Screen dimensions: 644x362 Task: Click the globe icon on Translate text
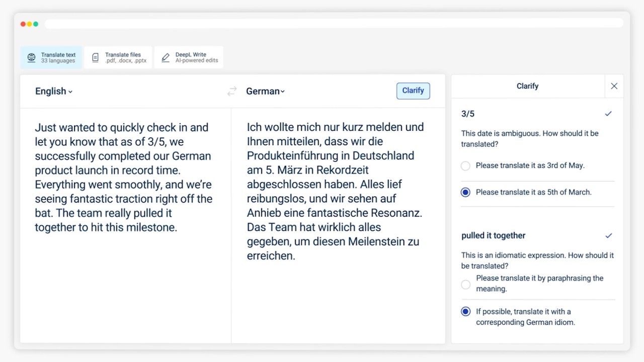tap(31, 58)
